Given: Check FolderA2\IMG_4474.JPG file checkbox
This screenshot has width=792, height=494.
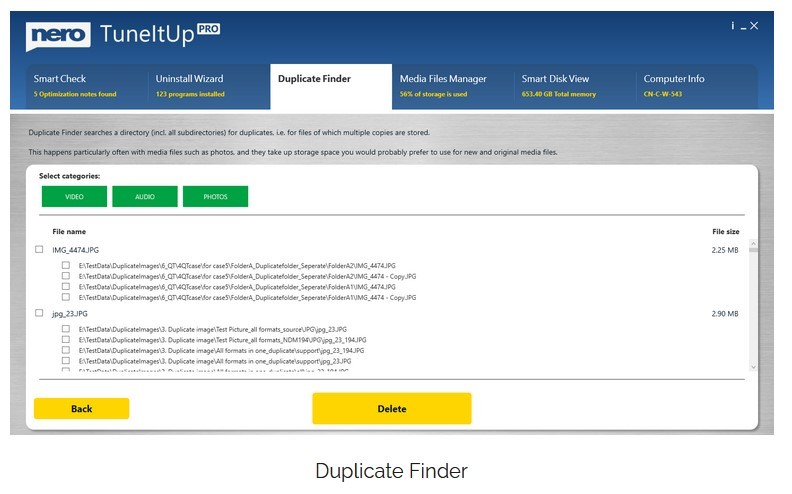Looking at the screenshot, I should tap(66, 265).
